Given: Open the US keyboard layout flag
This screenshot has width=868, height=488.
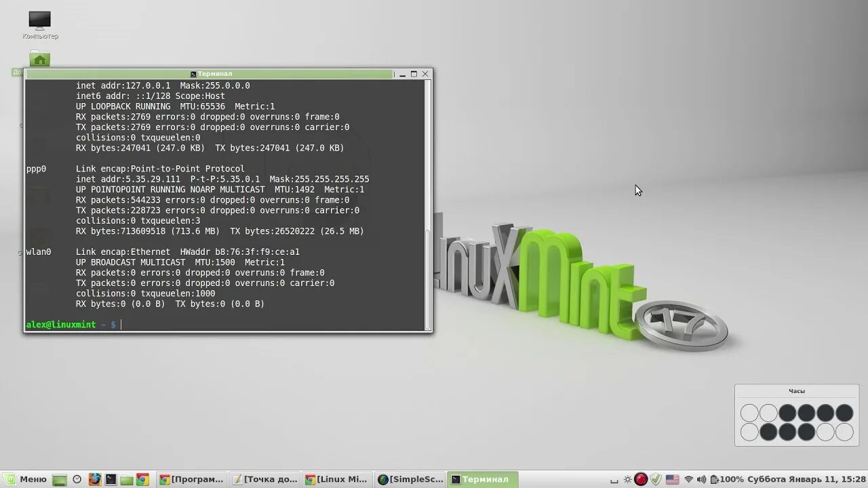Looking at the screenshot, I should pos(672,480).
